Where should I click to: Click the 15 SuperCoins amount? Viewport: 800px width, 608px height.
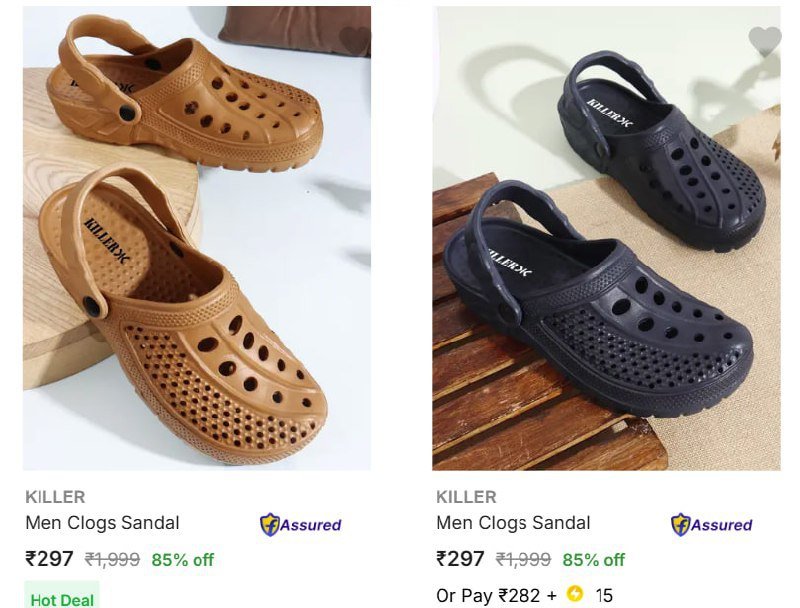tap(604, 595)
